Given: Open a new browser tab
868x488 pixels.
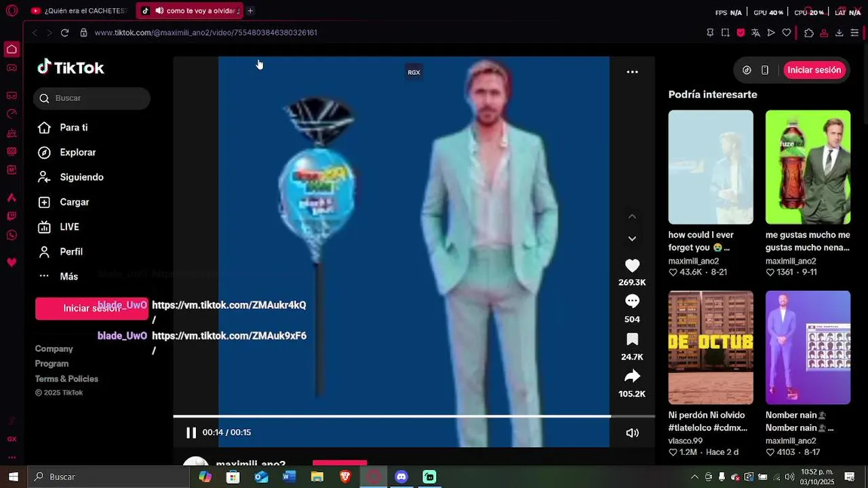Looking at the screenshot, I should (x=250, y=11).
